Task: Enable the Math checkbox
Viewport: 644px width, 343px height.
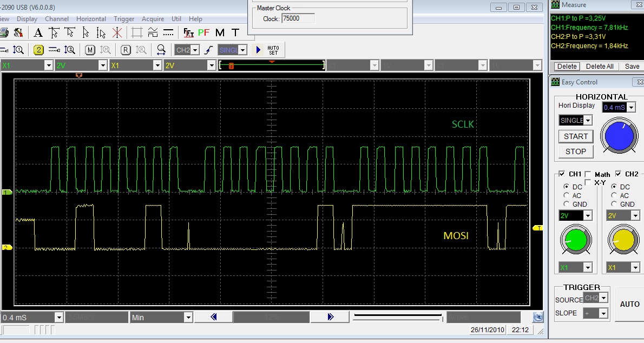Action: click(x=588, y=174)
